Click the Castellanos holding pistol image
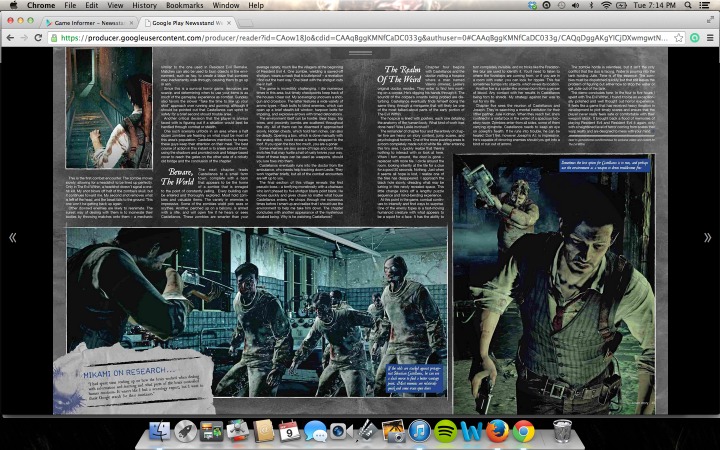Image resolution: width=720 pixels, height=450 pixels. (x=554, y=284)
